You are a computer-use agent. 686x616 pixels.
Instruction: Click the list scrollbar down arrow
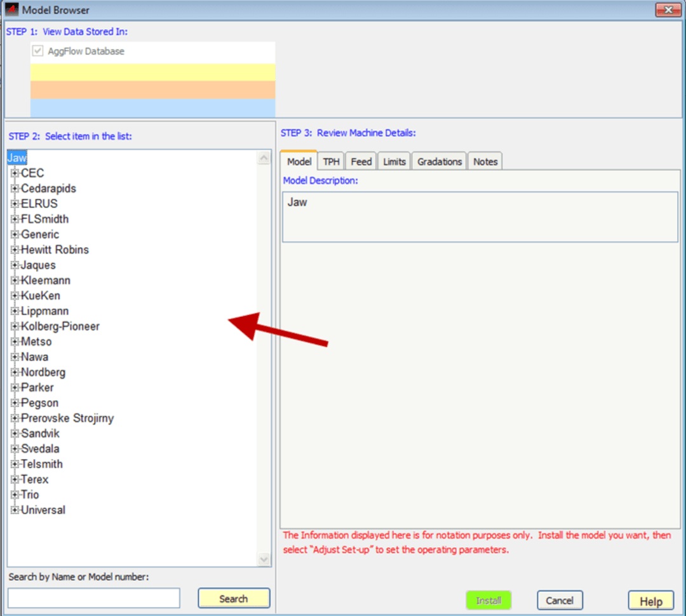tap(264, 559)
